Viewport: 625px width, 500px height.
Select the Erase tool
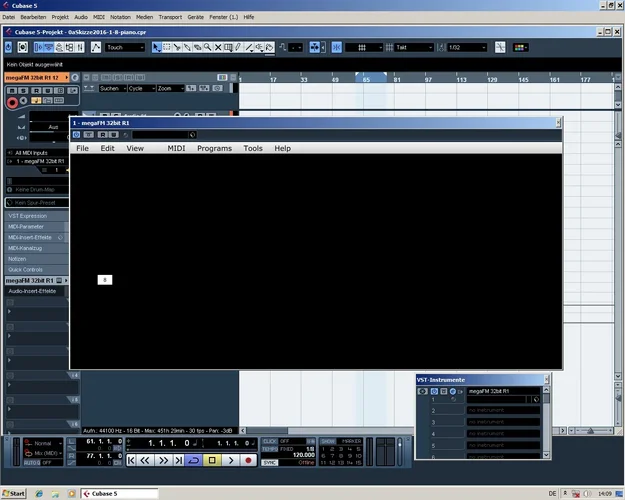pos(197,47)
